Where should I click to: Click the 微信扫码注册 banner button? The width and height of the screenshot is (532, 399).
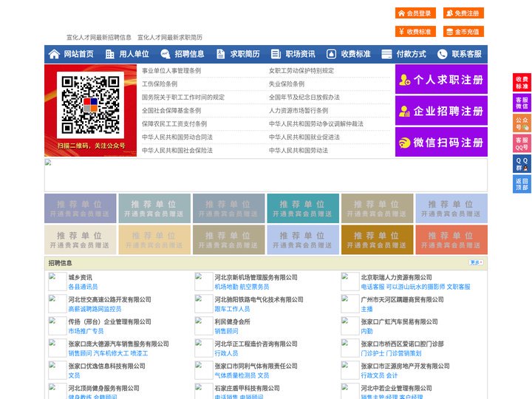coord(441,142)
